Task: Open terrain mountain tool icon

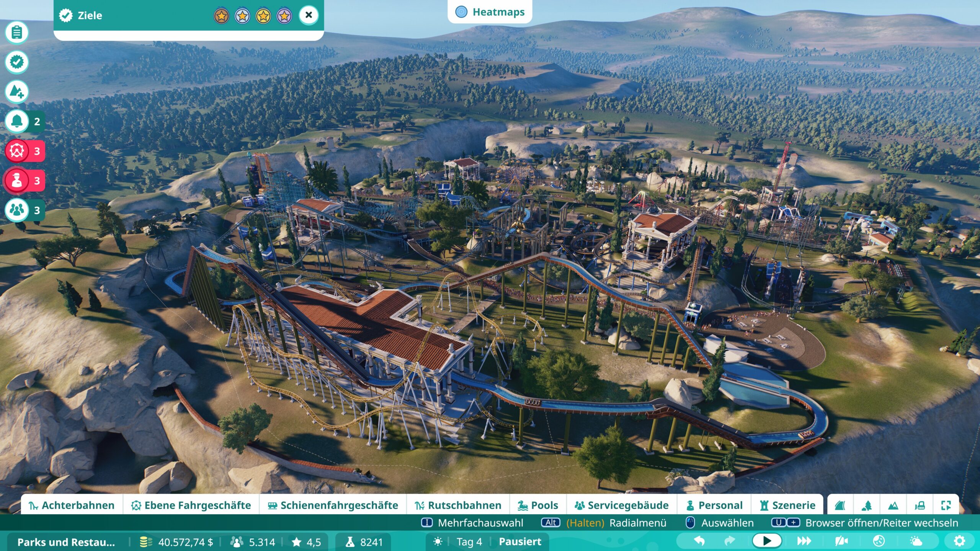Action: (893, 505)
